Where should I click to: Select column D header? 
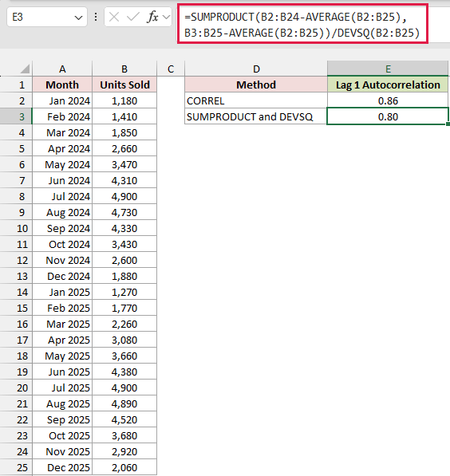pyautogui.click(x=256, y=69)
